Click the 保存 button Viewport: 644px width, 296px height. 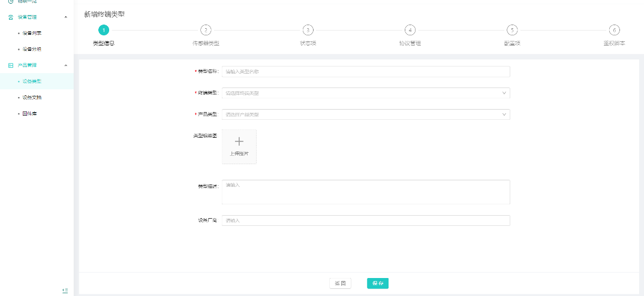click(378, 283)
